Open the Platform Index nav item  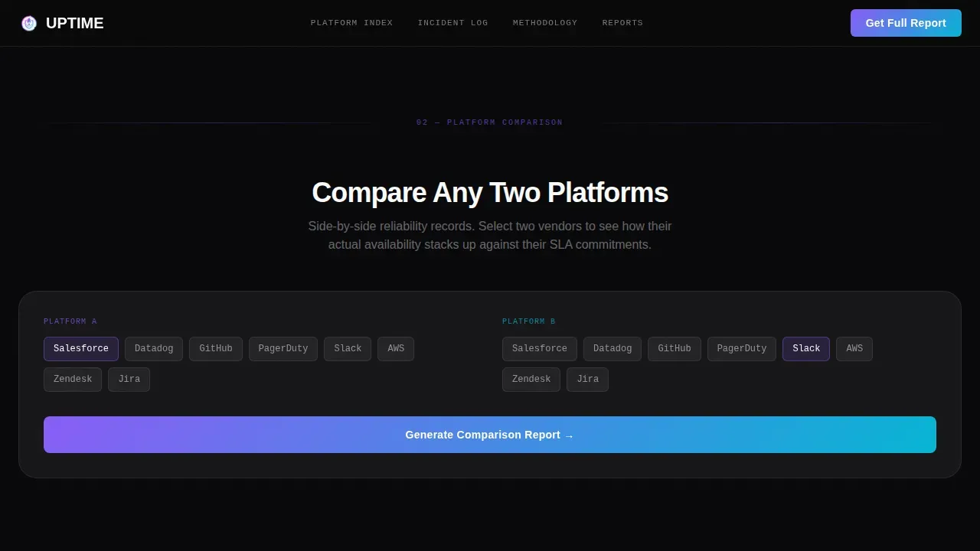[351, 23]
